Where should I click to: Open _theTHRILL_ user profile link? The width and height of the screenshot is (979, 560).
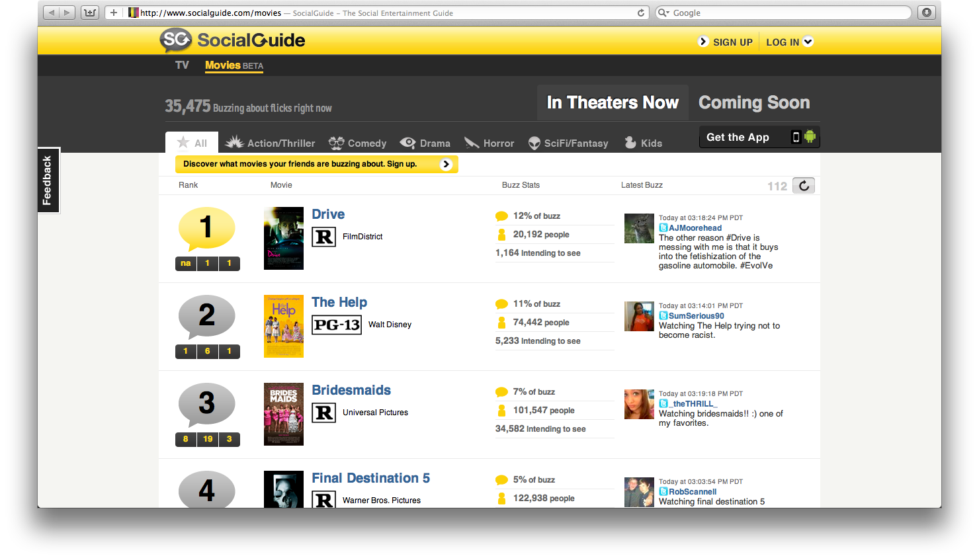coord(693,404)
